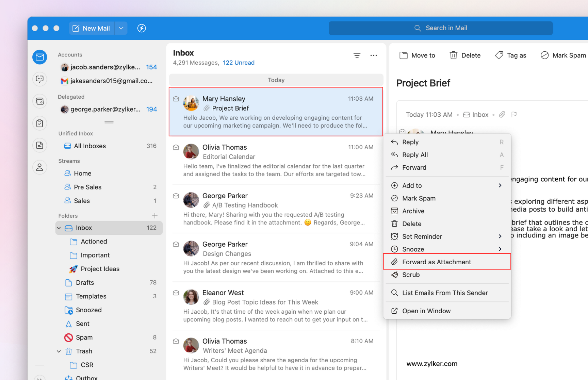
Task: Choose Reply from the context menu
Action: (447, 142)
